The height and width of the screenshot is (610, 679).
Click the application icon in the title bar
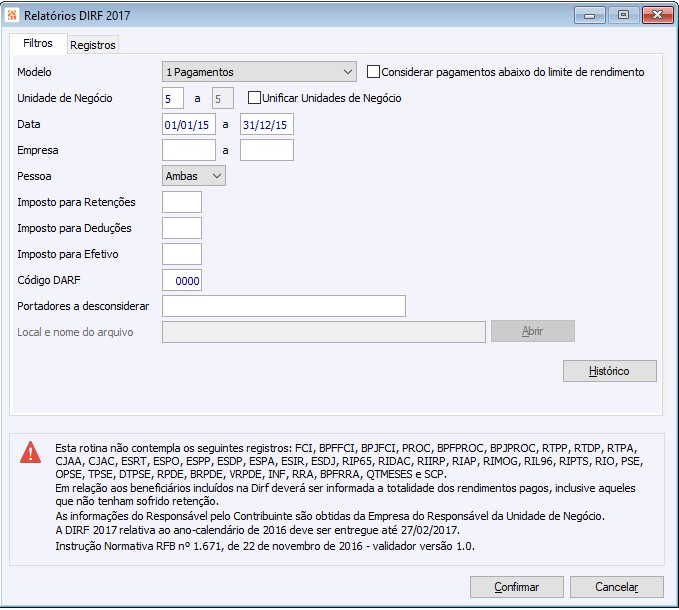click(x=12, y=15)
